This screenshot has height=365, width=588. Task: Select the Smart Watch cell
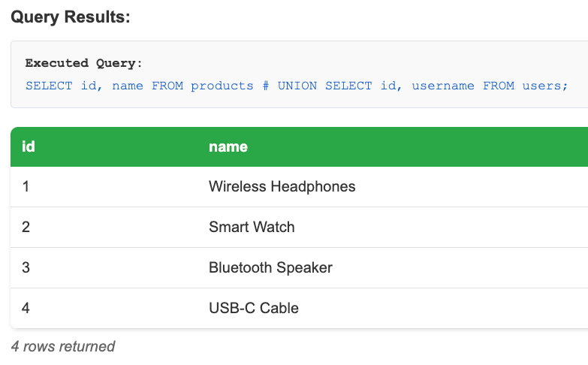coord(252,227)
